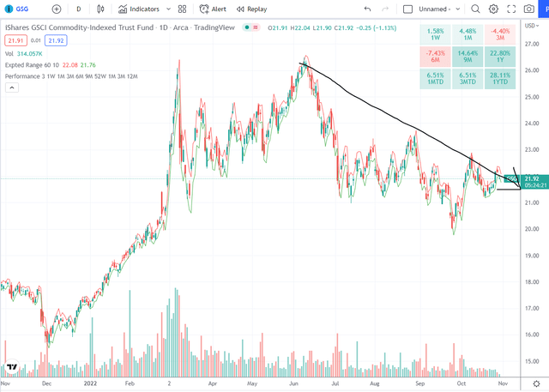
Task: Open the USD currency dropdown
Action: pyautogui.click(x=532, y=26)
